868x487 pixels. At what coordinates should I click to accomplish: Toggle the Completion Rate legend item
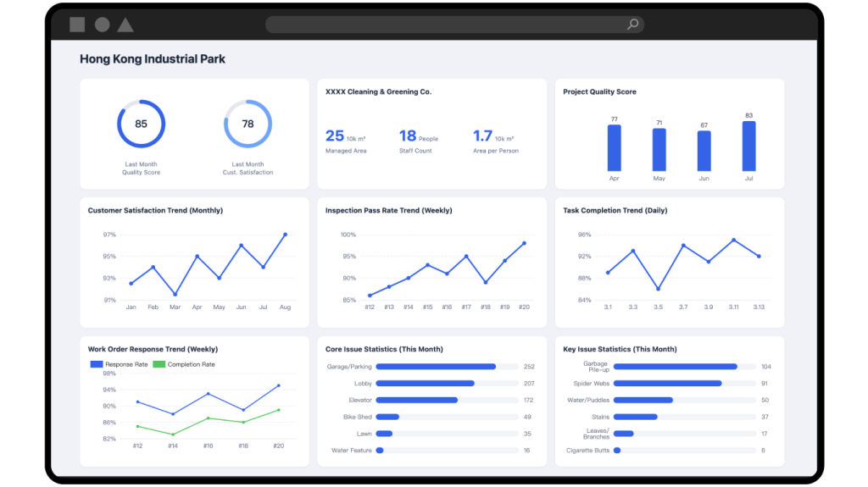coord(184,364)
